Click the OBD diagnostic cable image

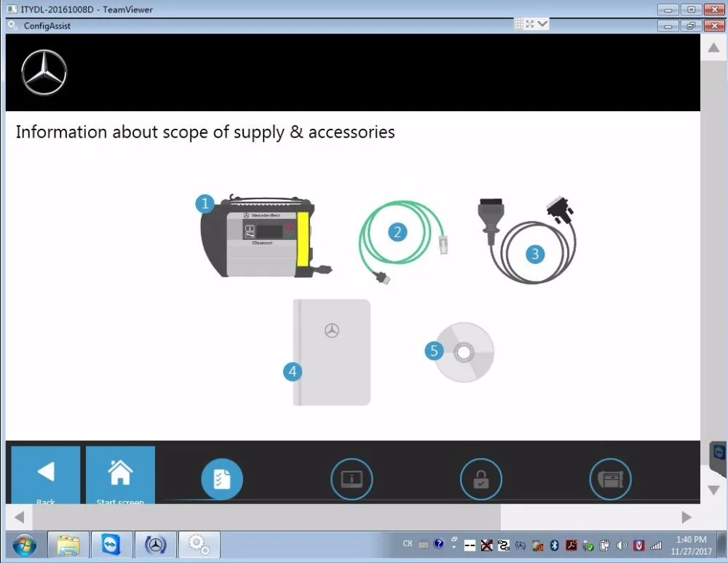point(527,240)
